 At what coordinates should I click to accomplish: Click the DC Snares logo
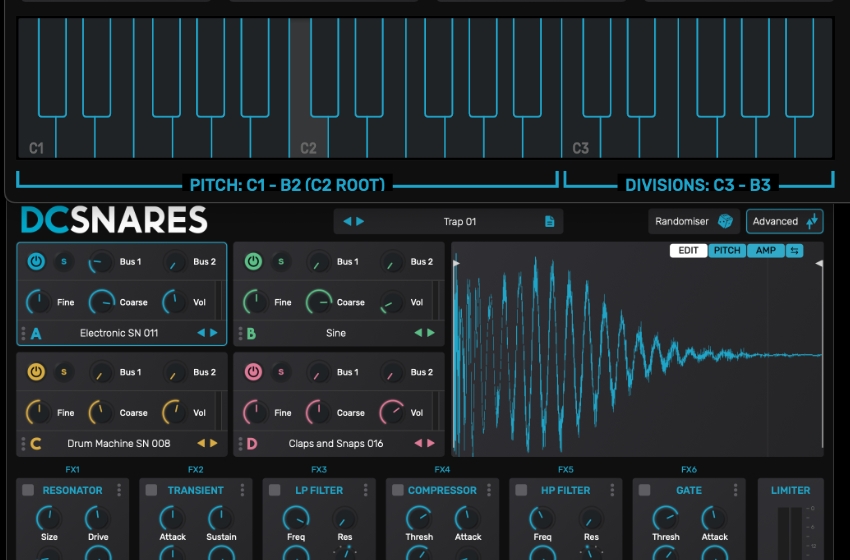point(114,220)
